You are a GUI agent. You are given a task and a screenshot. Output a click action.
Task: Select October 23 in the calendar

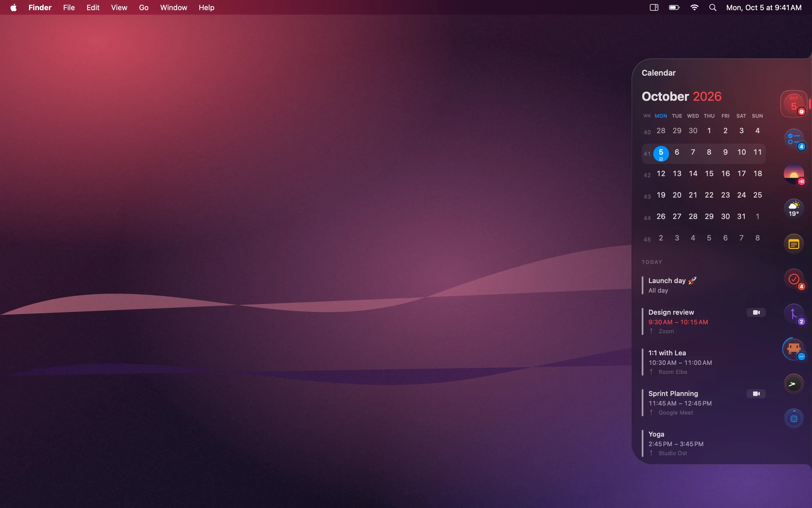point(725,195)
